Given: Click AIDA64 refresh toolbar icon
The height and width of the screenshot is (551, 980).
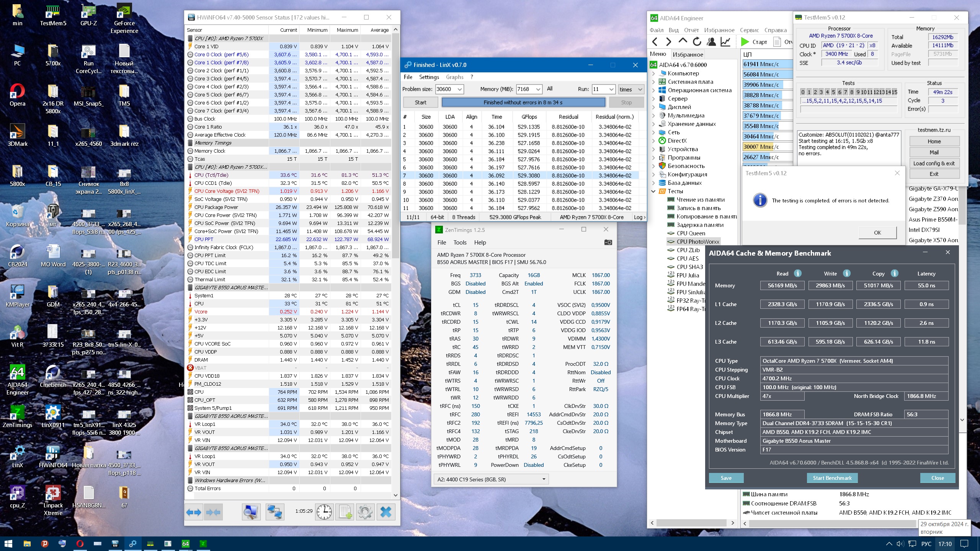Looking at the screenshot, I should [x=697, y=42].
